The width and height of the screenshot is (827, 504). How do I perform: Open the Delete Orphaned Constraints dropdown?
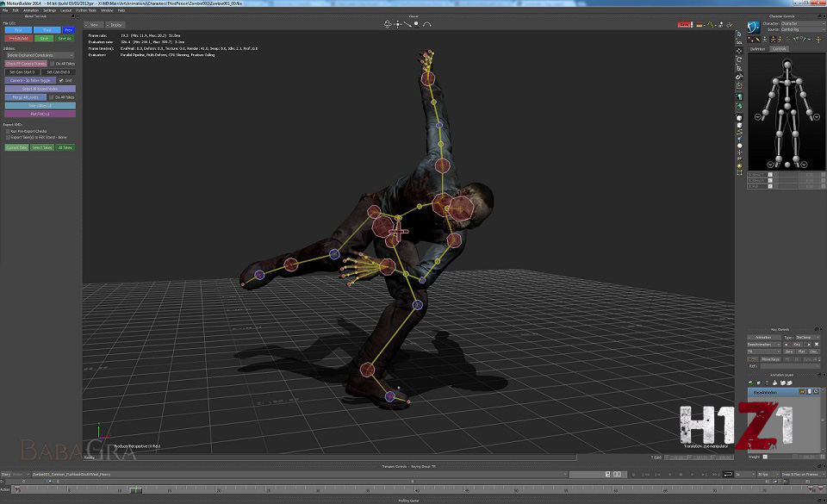[40, 55]
